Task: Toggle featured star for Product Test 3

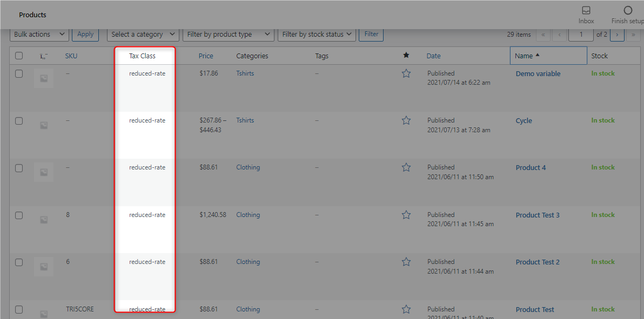Action: (406, 215)
